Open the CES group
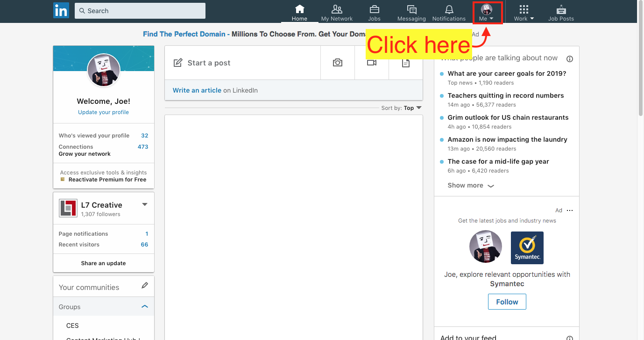 (72, 326)
